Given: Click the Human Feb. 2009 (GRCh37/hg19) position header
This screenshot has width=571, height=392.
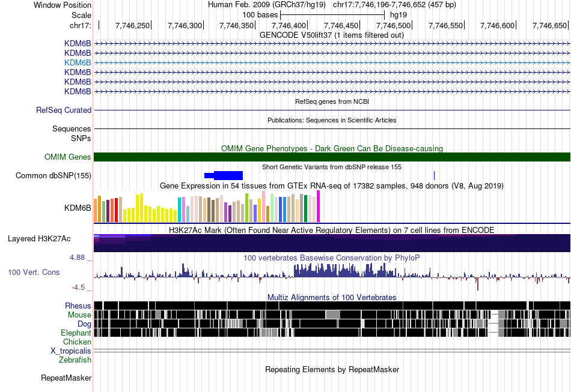Looking at the screenshot, I should click(267, 5).
